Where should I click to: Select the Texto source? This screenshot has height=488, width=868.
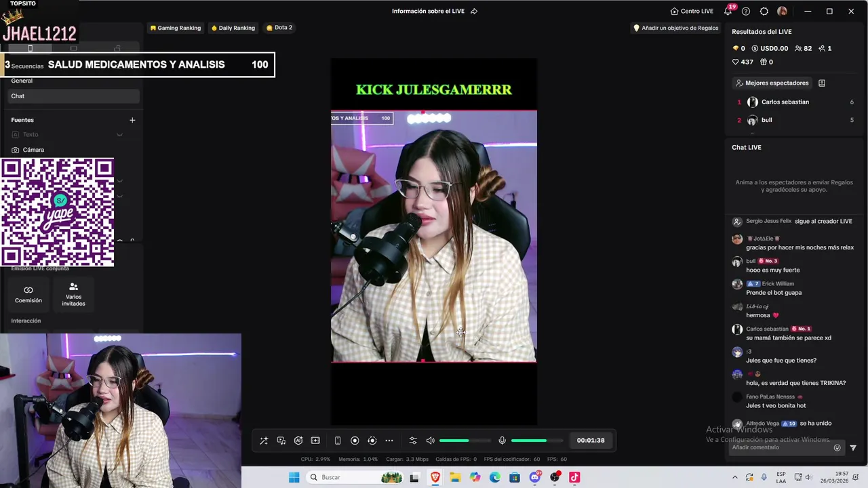pyautogui.click(x=31, y=134)
